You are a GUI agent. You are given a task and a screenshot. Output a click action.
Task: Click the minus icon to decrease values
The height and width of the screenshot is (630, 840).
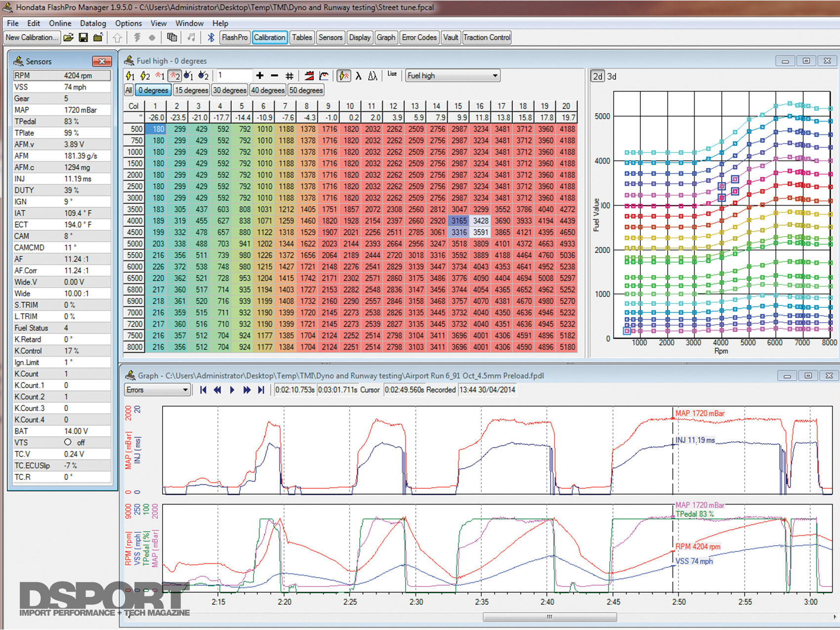coord(275,76)
